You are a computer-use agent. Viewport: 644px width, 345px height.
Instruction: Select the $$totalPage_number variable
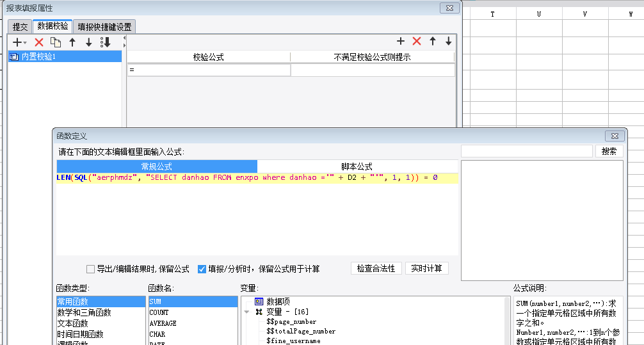(x=301, y=331)
